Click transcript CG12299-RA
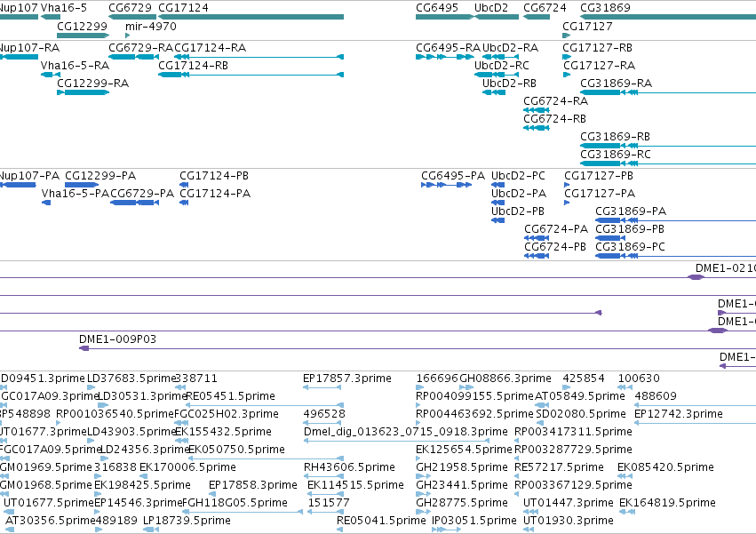 coord(83,92)
